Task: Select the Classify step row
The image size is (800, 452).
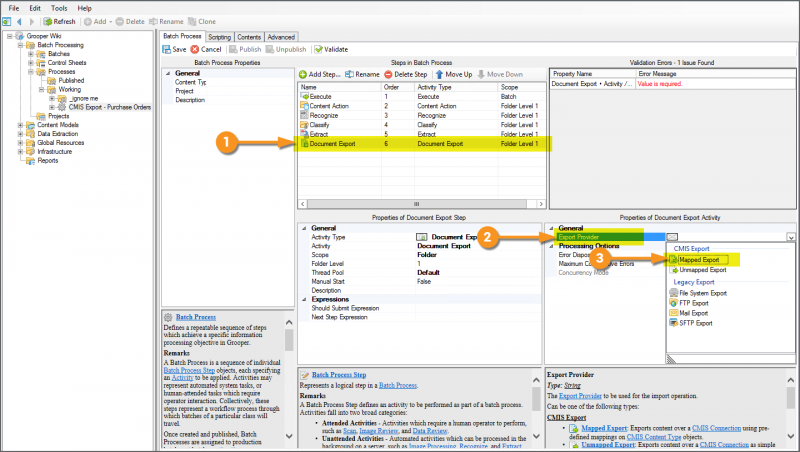Action: pos(421,125)
